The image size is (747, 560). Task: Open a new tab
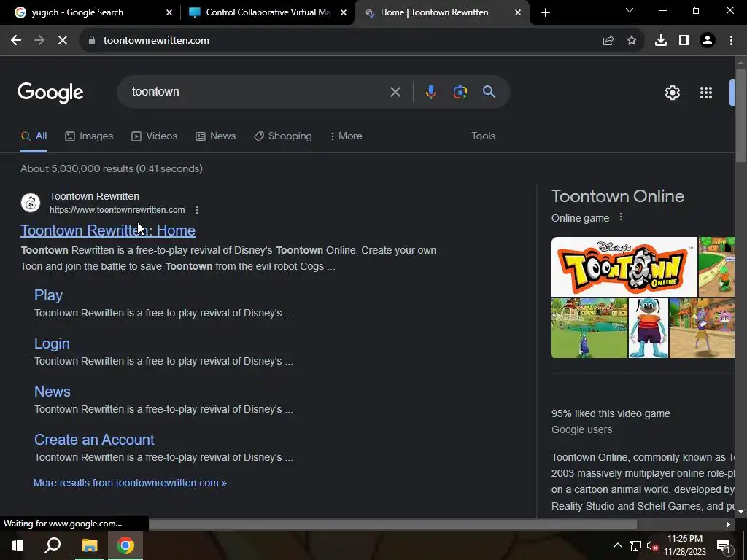click(x=546, y=12)
